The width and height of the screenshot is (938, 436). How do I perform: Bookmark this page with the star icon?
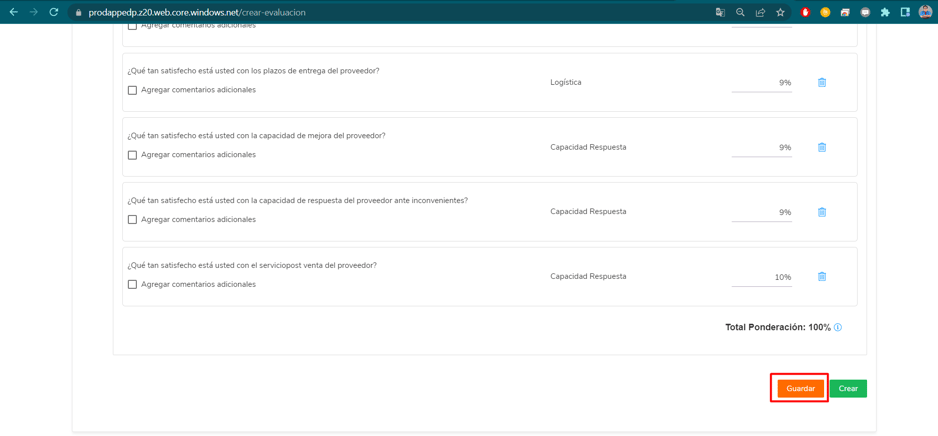[x=780, y=12]
